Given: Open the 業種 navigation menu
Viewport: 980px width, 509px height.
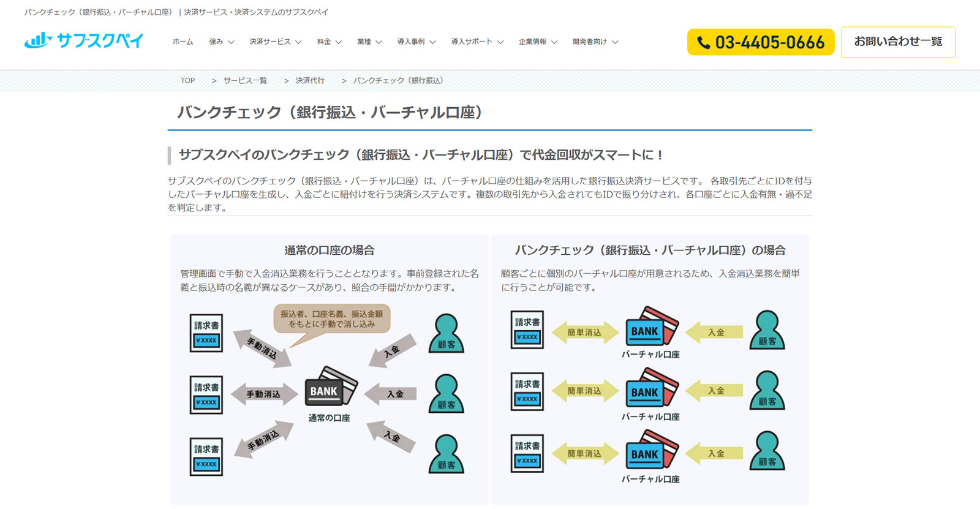Looking at the screenshot, I should tap(364, 42).
